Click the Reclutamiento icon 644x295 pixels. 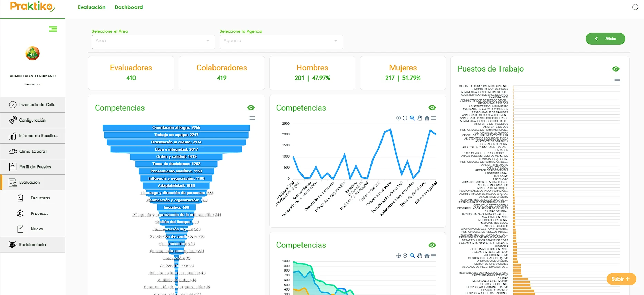click(12, 245)
